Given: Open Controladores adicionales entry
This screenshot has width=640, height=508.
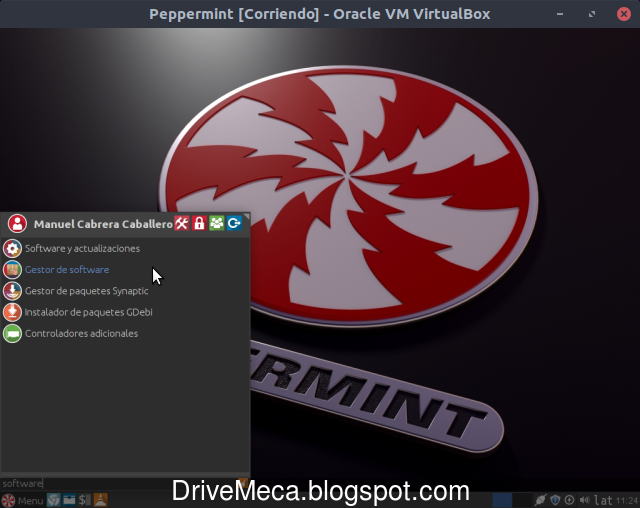Looking at the screenshot, I should tap(125, 333).
